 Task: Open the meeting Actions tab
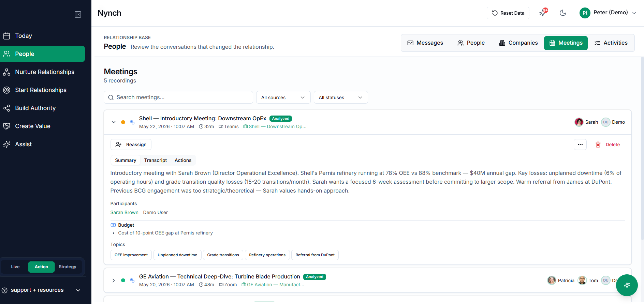[x=183, y=160]
